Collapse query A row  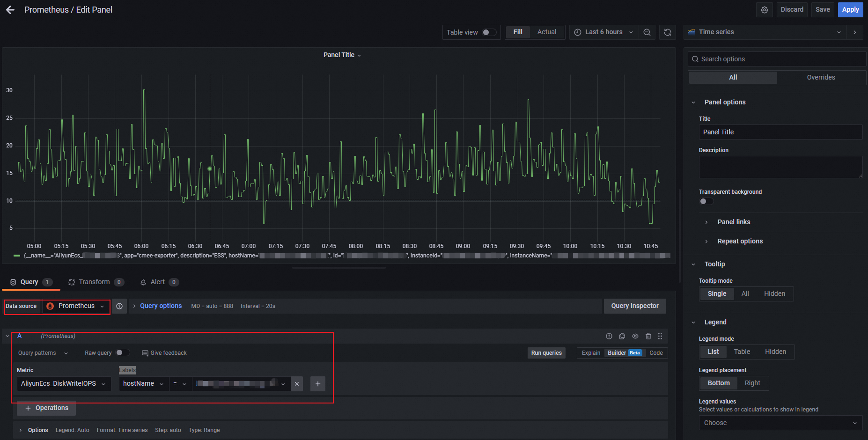click(x=7, y=336)
